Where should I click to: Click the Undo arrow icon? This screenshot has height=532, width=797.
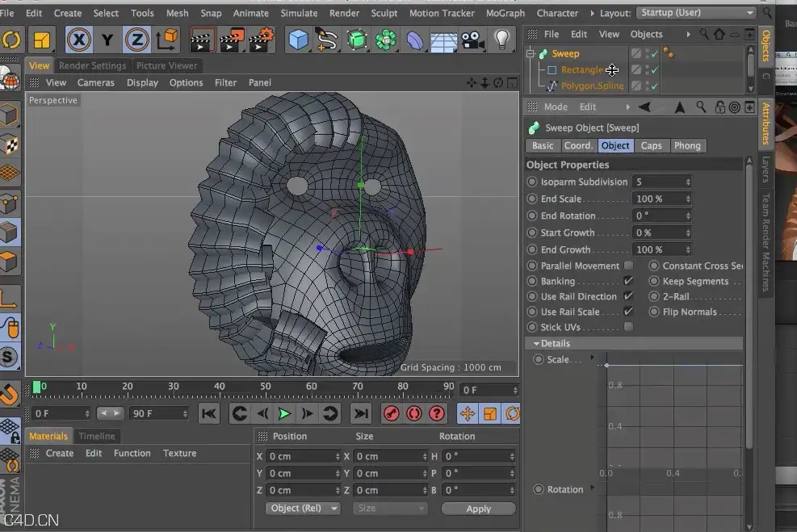pos(10,40)
